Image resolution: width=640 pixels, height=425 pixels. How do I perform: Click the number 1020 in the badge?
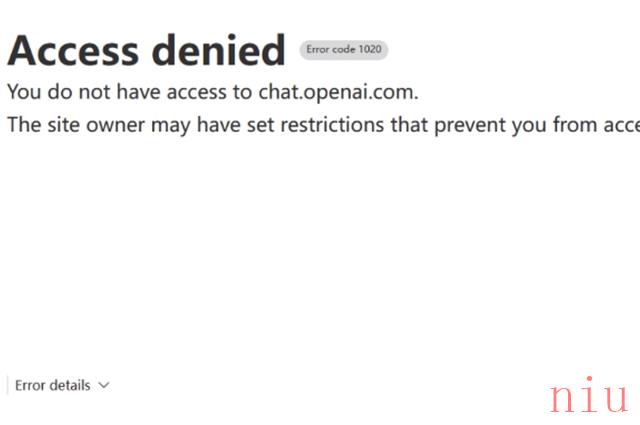[370, 49]
